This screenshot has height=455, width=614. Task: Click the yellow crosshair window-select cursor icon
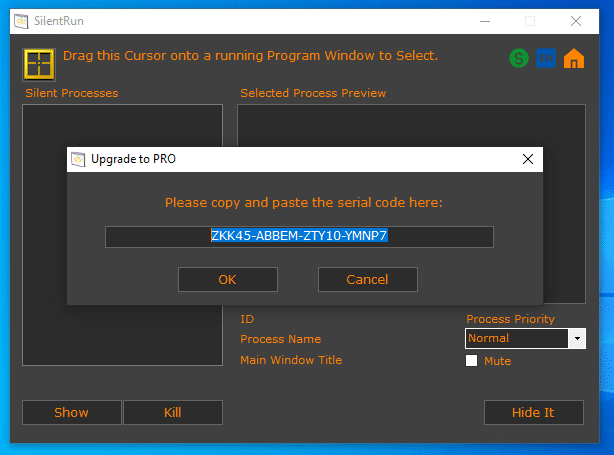point(39,65)
